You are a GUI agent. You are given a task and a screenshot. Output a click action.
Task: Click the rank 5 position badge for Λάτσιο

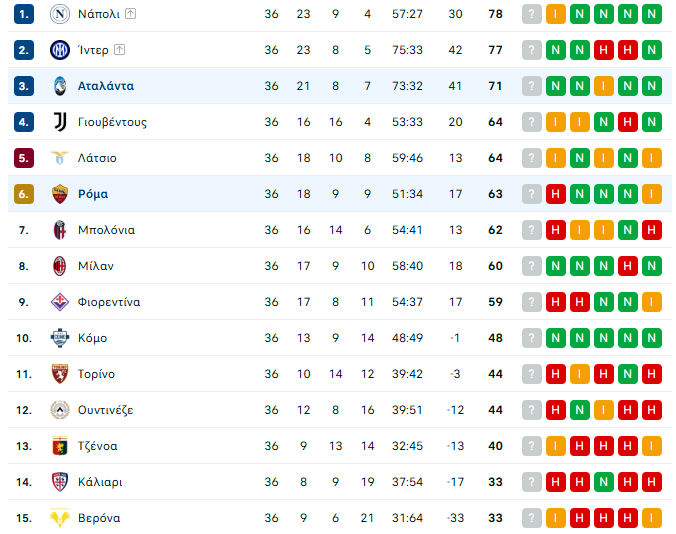coord(24,158)
